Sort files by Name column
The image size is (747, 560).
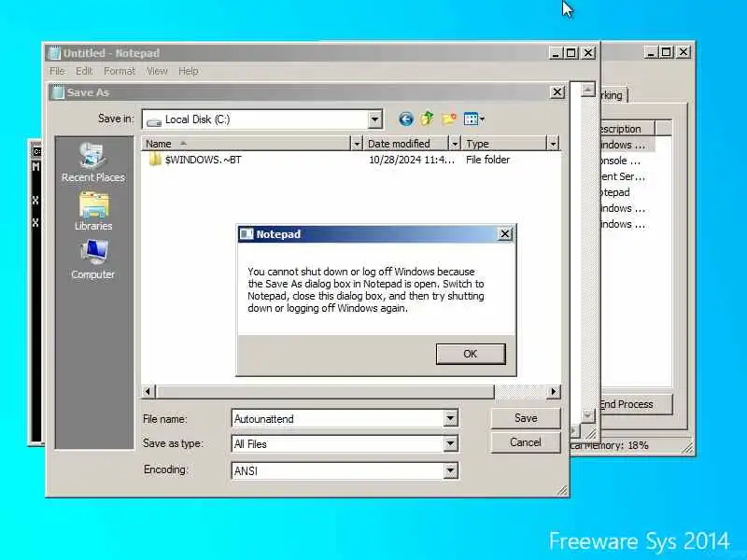[246, 144]
